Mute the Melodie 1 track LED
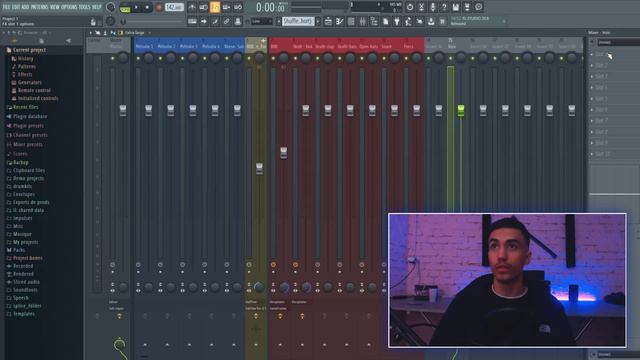 pos(138,58)
